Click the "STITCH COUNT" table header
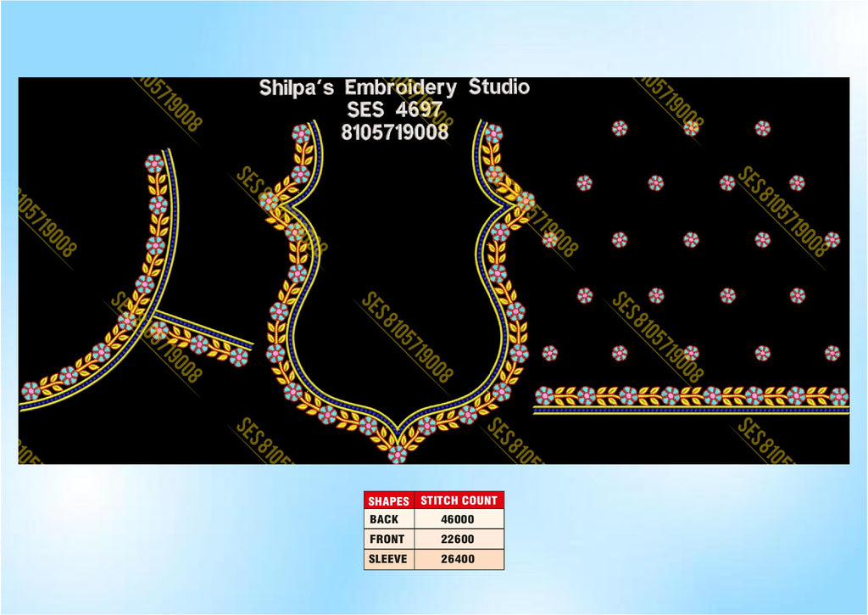The height and width of the screenshot is (615, 868). coord(459,500)
